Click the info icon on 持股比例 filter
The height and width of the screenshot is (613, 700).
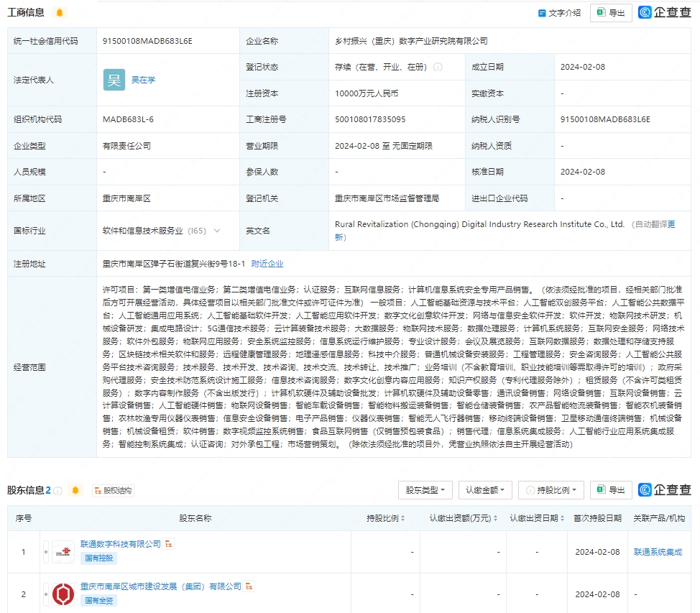[529, 490]
